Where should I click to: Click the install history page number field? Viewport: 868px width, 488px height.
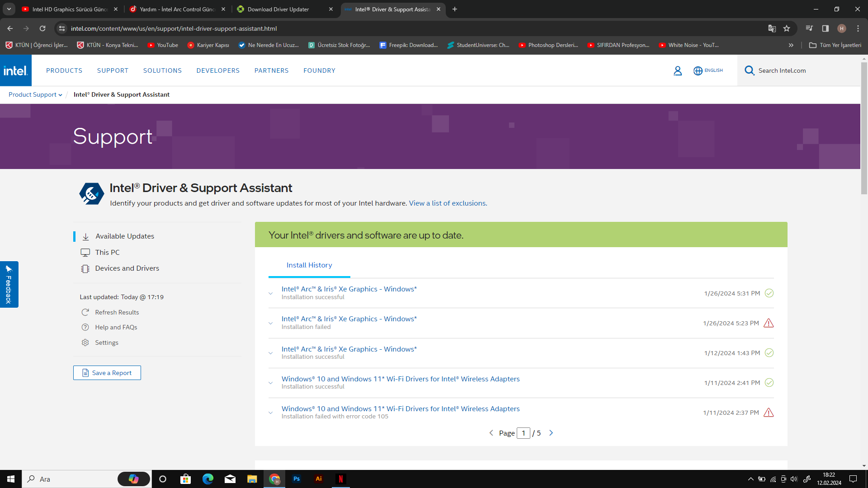[x=523, y=433]
